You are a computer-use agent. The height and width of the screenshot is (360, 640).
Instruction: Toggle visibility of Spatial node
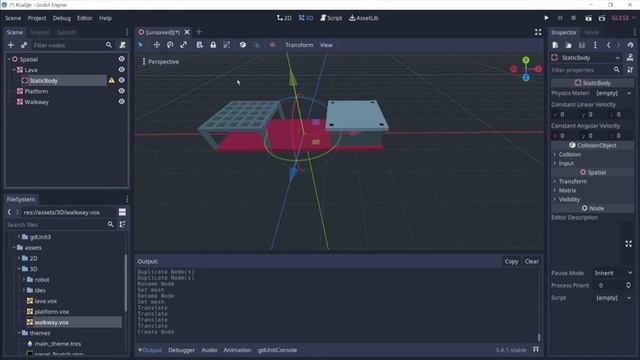(122, 59)
